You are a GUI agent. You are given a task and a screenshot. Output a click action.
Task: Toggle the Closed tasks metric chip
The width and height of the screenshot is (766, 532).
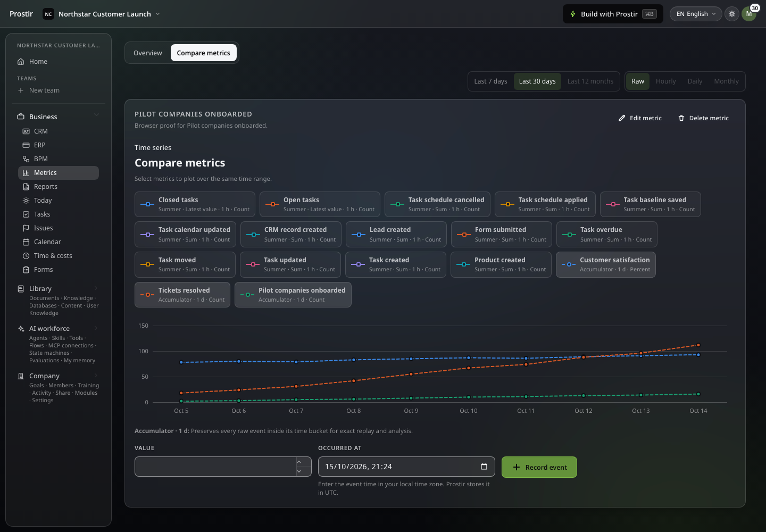pos(195,204)
